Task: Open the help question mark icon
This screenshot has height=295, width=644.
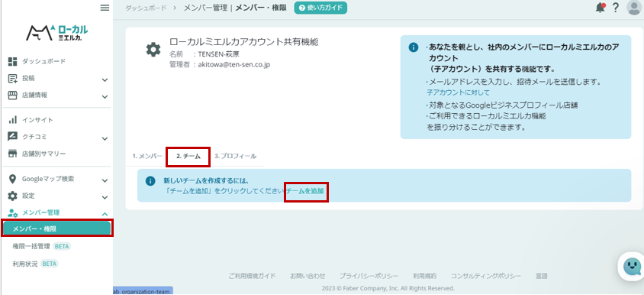Action: [x=615, y=8]
